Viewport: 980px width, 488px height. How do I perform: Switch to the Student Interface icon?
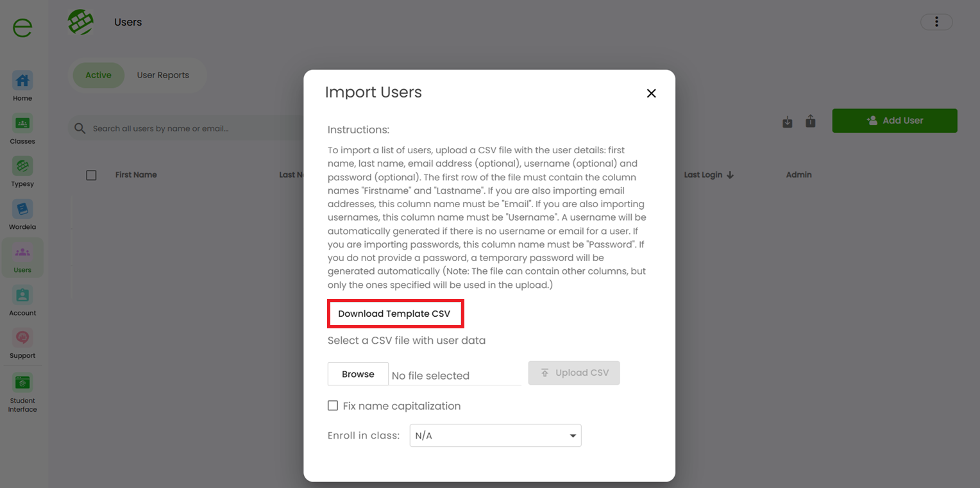22,383
